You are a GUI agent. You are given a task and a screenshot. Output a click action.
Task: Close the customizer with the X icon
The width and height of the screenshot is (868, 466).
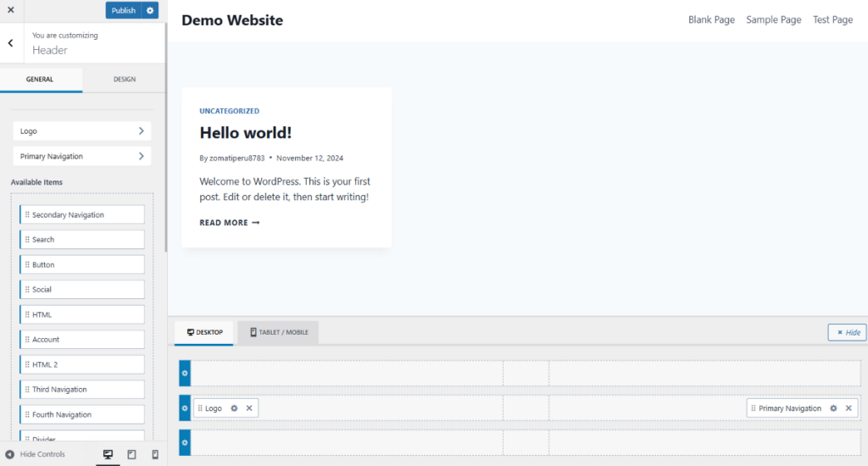click(10, 10)
